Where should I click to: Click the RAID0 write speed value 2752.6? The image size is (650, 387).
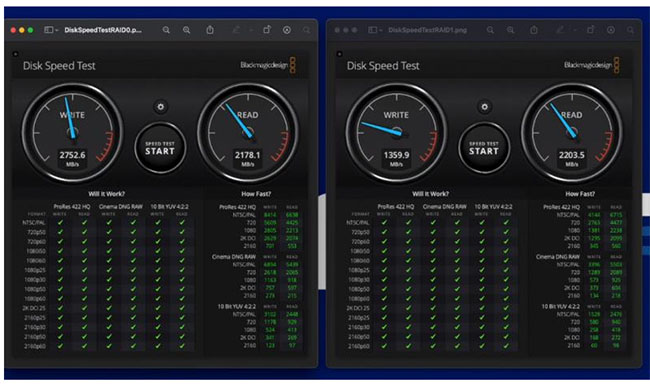click(73, 155)
